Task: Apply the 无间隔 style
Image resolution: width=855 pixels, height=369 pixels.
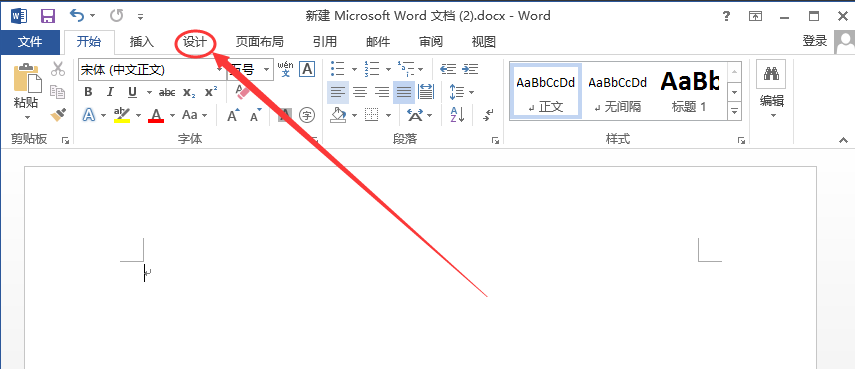Action: (617, 90)
